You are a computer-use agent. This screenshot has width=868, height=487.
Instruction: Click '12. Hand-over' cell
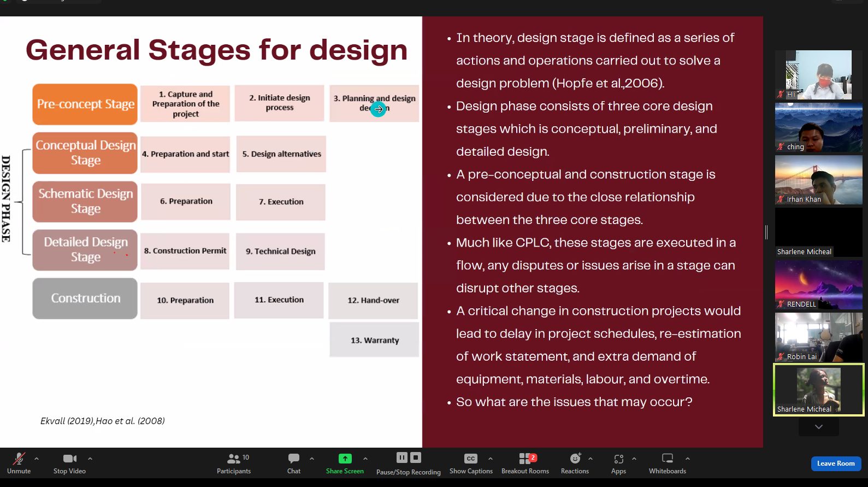373,300
